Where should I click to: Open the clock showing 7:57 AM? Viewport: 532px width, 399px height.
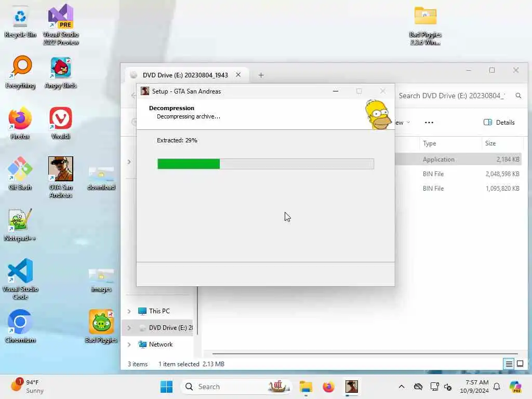(x=474, y=387)
